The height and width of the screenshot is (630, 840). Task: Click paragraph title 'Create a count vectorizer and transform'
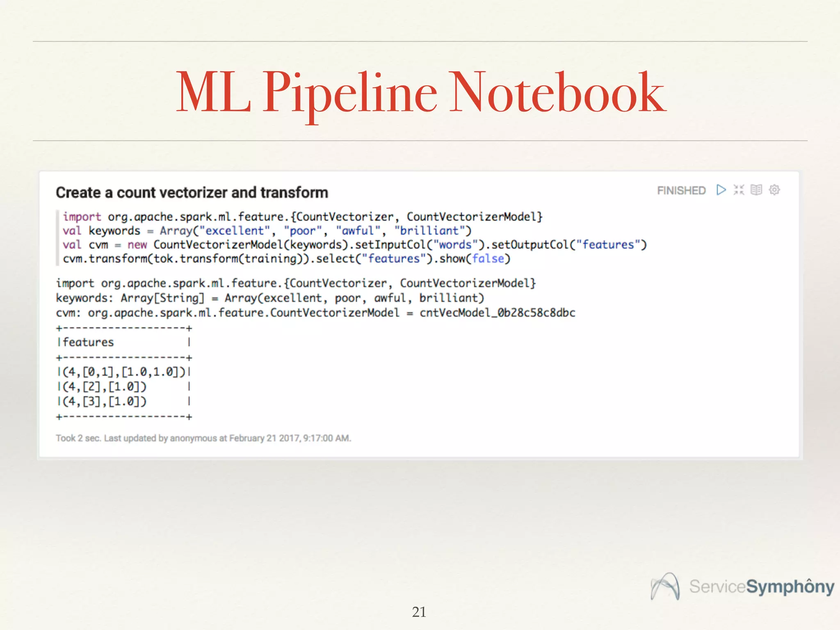click(x=192, y=193)
